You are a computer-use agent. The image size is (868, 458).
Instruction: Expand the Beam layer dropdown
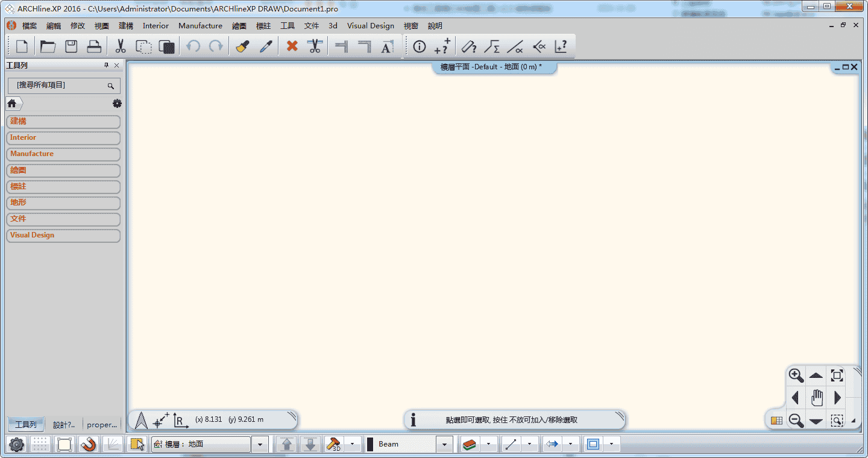[444, 444]
